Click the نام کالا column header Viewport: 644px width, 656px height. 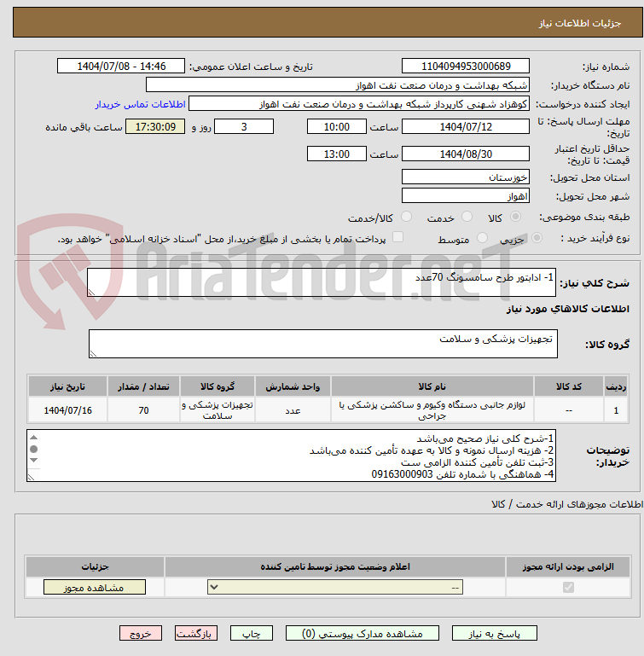point(432,386)
